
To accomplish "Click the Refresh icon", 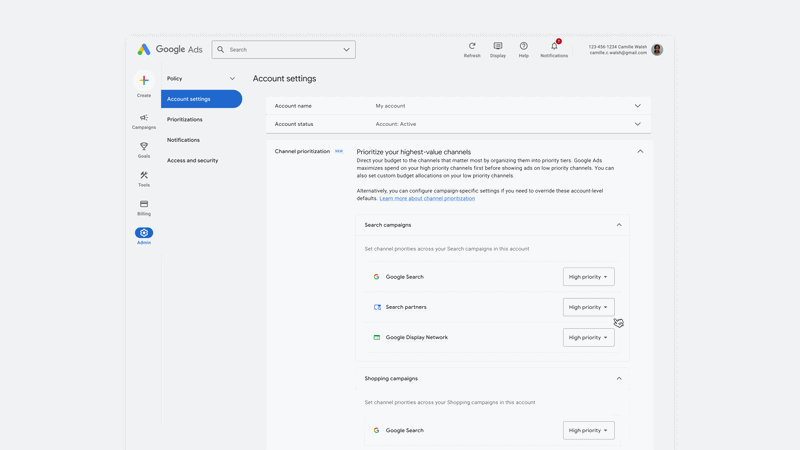I will pyautogui.click(x=472, y=46).
